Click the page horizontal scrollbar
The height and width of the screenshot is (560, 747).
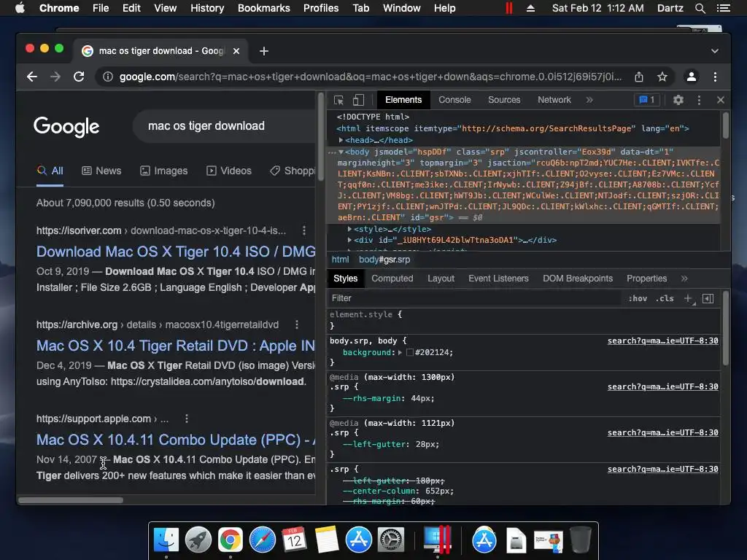point(71,500)
